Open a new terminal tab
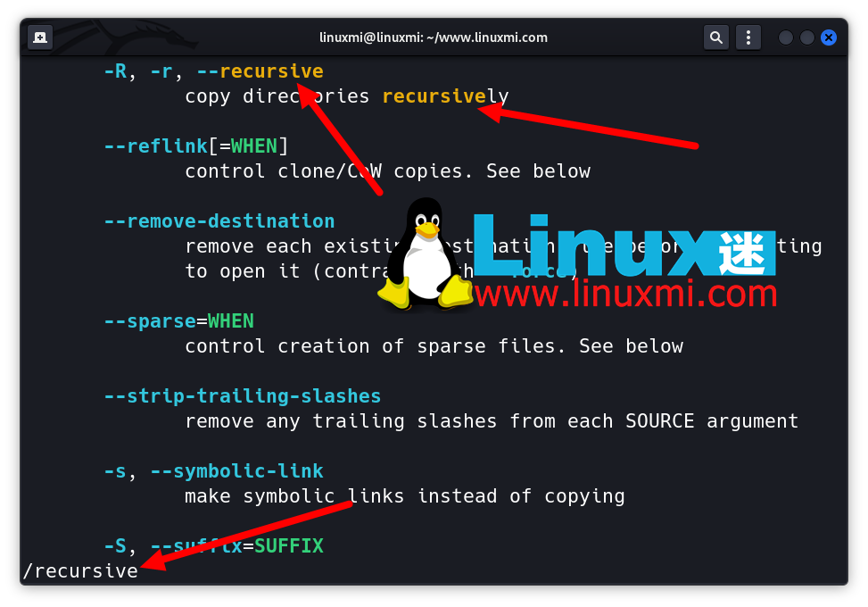868x607 pixels. click(40, 37)
